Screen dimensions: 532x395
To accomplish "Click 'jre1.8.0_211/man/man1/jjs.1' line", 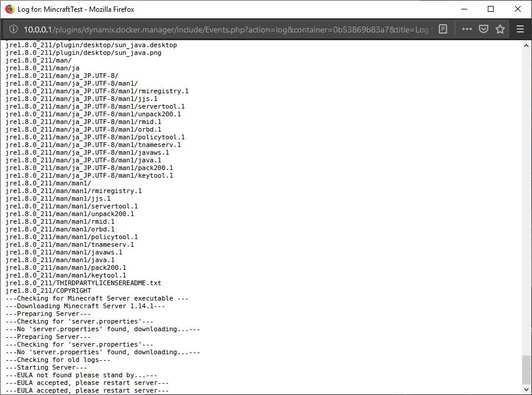I will tap(58, 199).
